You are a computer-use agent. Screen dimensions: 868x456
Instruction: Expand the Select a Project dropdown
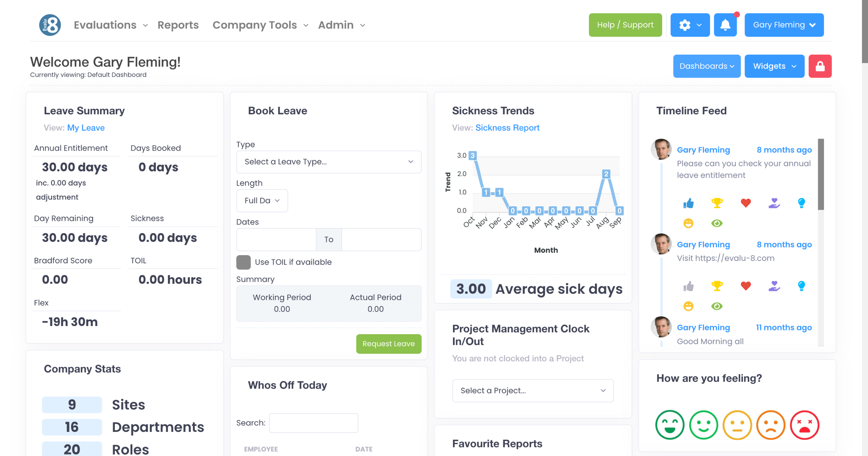[533, 391]
